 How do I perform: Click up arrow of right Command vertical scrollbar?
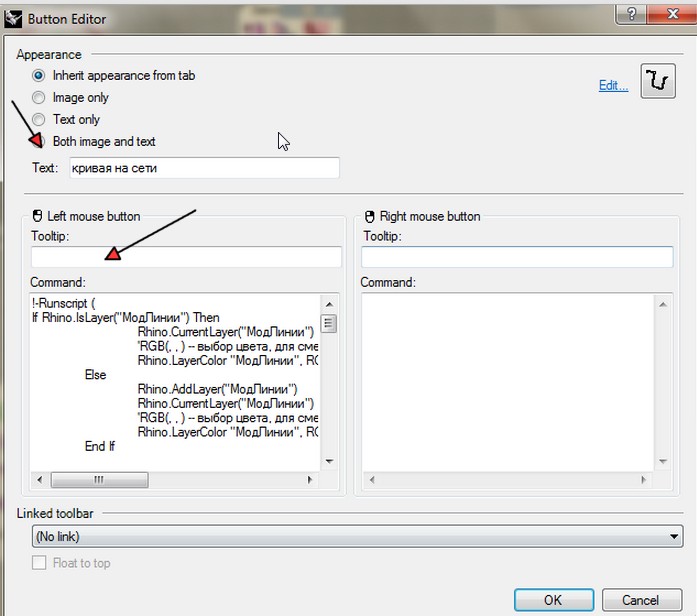point(663,304)
